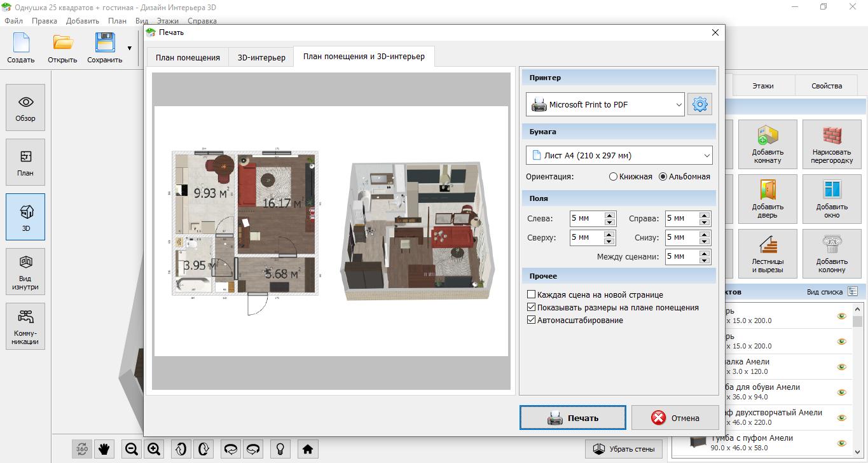868x463 pixels.
Task: Click the Печать button
Action: pyautogui.click(x=572, y=418)
